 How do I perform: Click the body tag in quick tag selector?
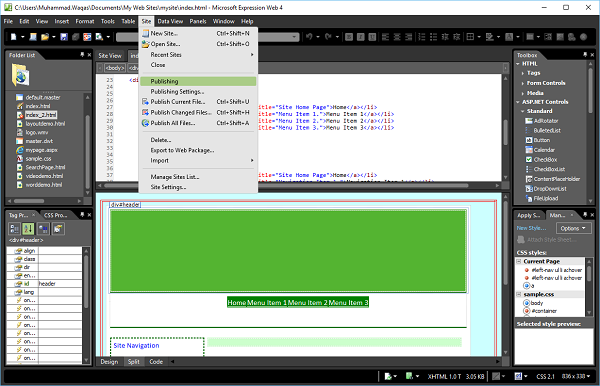point(115,68)
